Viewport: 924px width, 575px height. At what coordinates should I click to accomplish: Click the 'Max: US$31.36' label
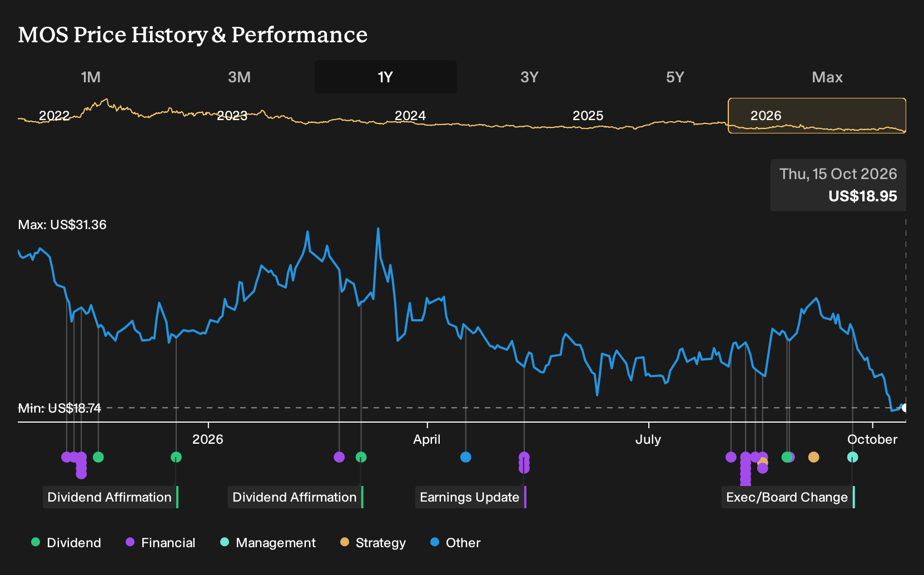[x=62, y=225]
